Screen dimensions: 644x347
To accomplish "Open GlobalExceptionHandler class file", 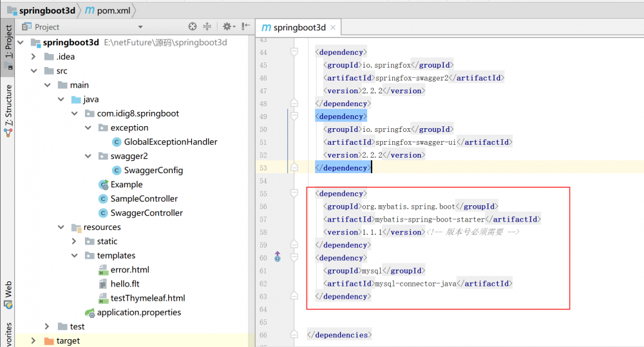I will (170, 142).
